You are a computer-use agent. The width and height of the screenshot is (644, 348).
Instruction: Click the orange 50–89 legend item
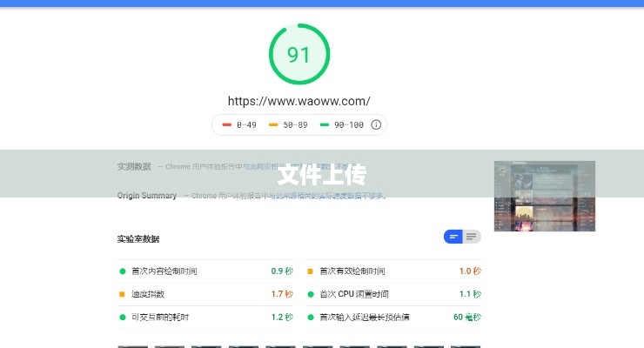(288, 124)
